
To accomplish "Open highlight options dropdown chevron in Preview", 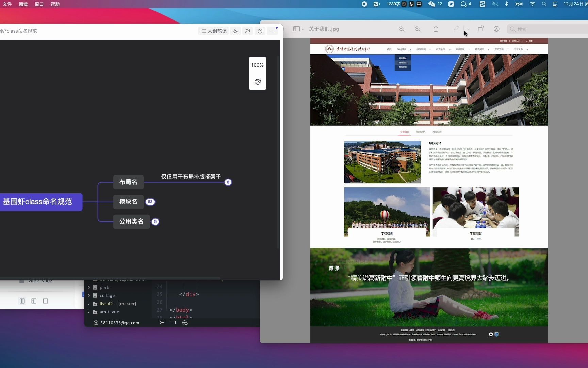I will click(468, 29).
